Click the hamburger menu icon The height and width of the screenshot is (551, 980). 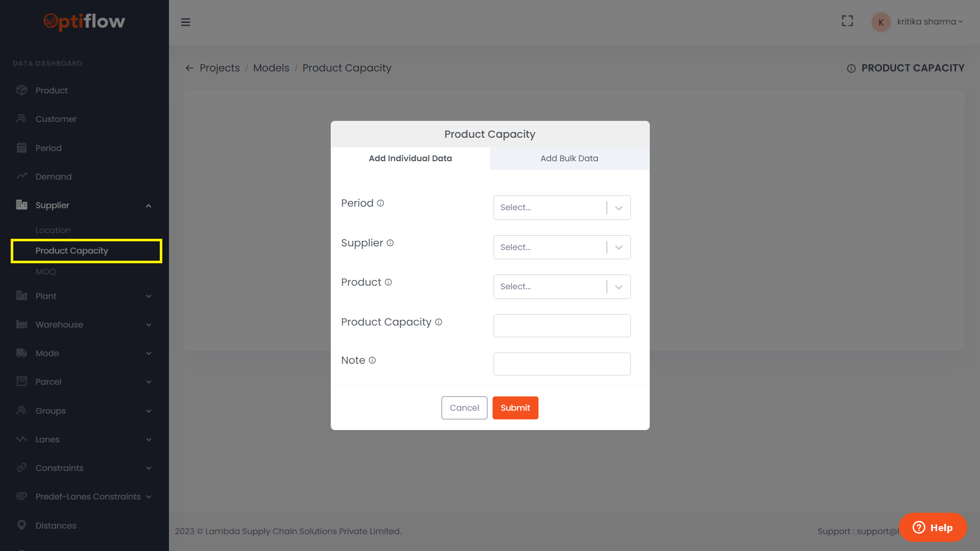[x=185, y=22]
